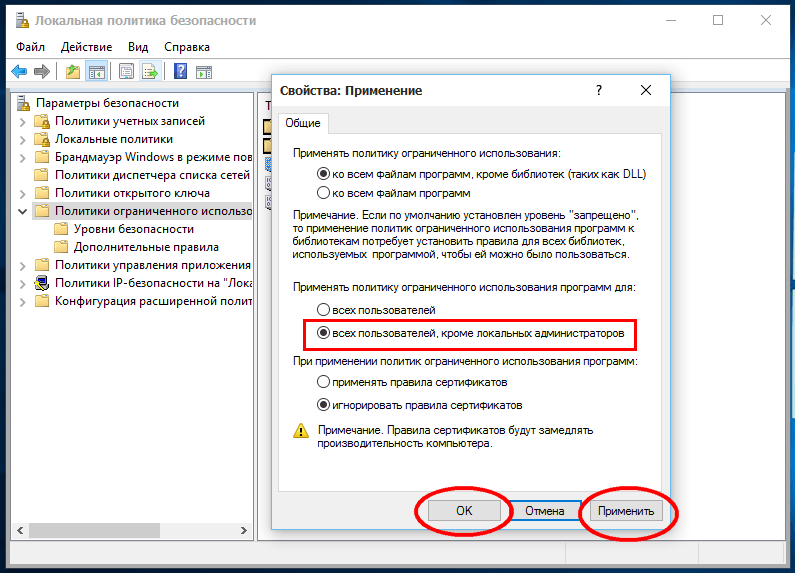Viewport: 795px width, 573px height.
Task: Click the 'Применить' button
Action: click(x=626, y=511)
